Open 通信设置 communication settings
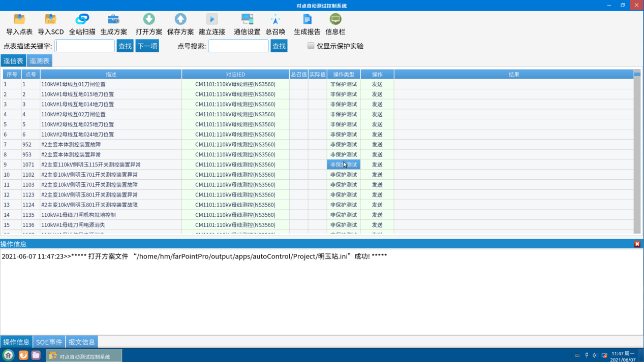 pos(247,20)
